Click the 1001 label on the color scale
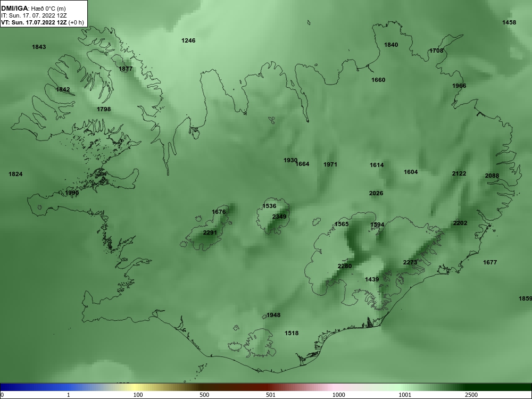532x399 pixels. 405,395
